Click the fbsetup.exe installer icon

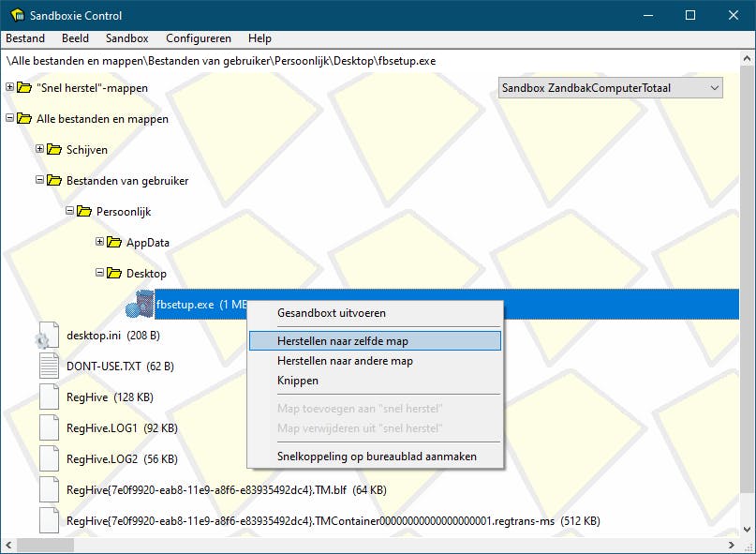(x=140, y=304)
